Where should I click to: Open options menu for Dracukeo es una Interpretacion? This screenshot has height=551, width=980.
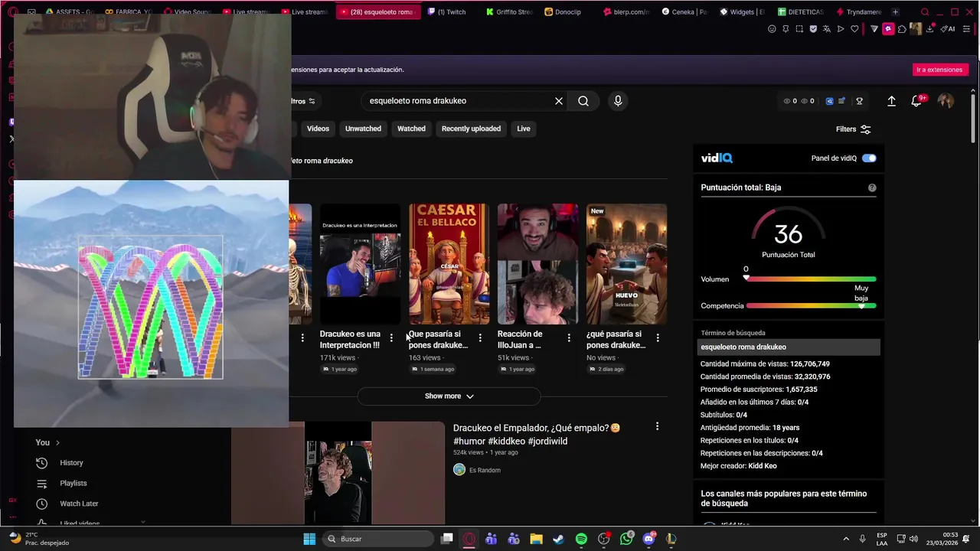391,337
